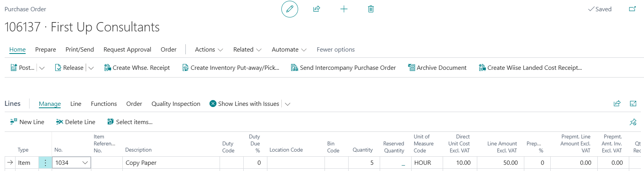Select the Home tab
Viewport: 644px width, 171px height.
[17, 49]
